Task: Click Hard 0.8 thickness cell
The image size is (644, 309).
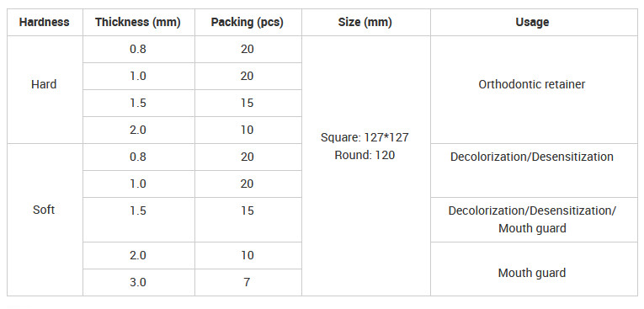Action: pyautogui.click(x=138, y=50)
